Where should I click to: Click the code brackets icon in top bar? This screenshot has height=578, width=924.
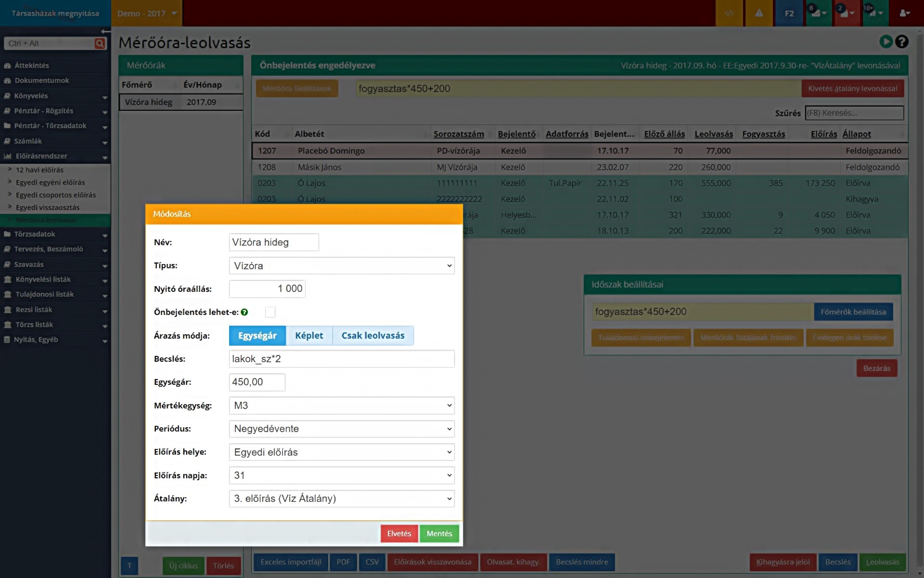click(729, 13)
